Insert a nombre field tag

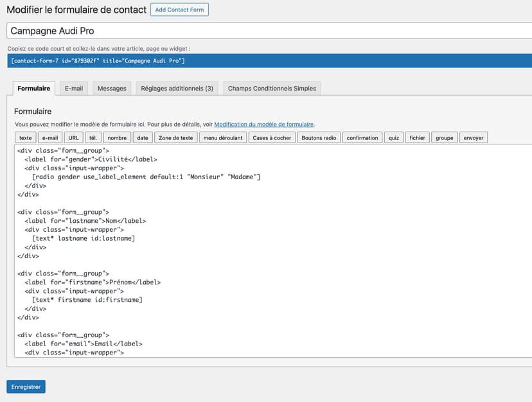pyautogui.click(x=117, y=137)
